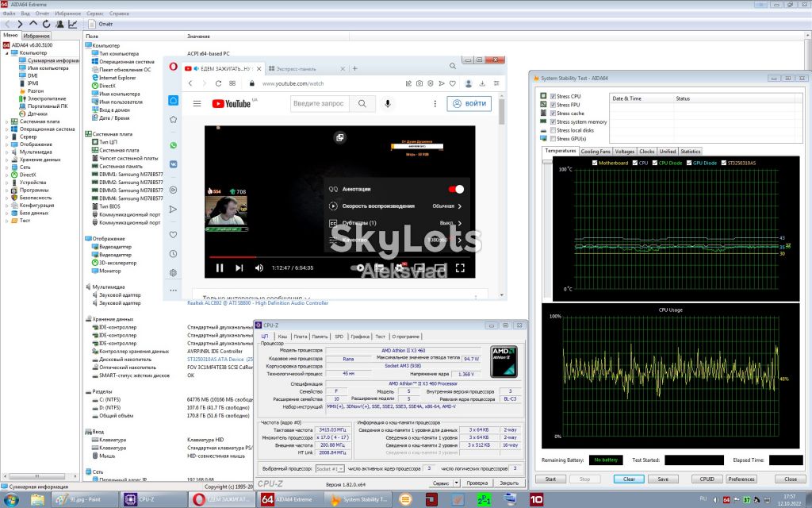This screenshot has width=812, height=508.
Task: Click Clear button in Stability Test
Action: (629, 479)
